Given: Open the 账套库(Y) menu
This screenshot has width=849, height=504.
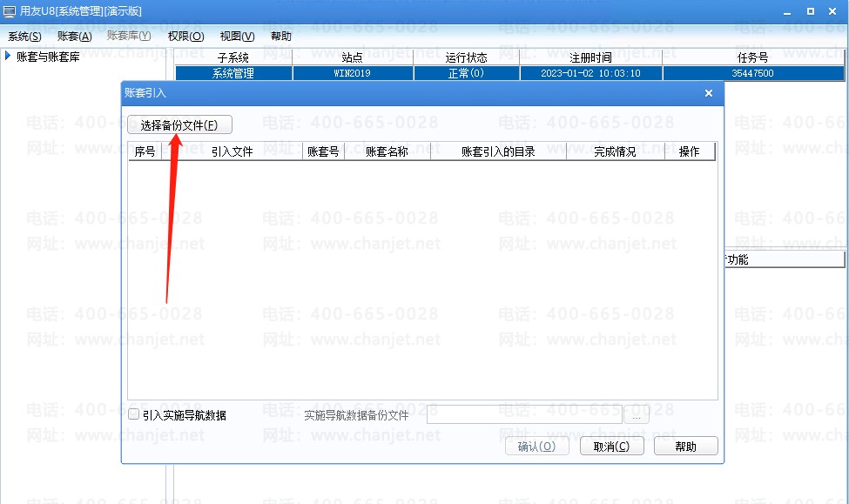Looking at the screenshot, I should pos(129,37).
